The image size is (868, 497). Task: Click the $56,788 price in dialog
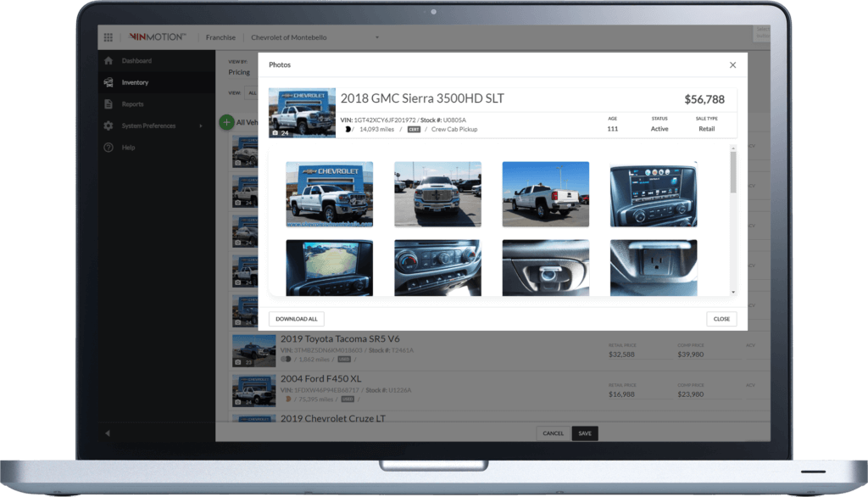pos(704,99)
